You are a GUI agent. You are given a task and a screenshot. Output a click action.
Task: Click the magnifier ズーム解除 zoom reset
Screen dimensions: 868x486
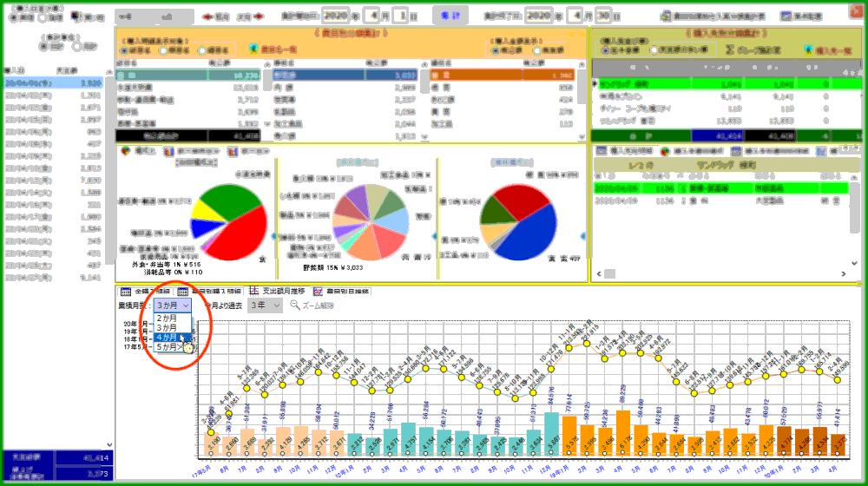[x=312, y=305]
